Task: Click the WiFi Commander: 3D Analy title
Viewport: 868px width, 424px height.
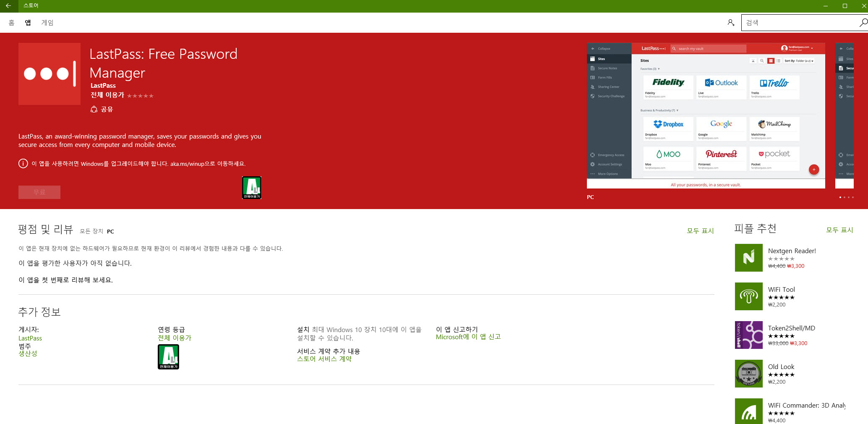Action: 807,406
